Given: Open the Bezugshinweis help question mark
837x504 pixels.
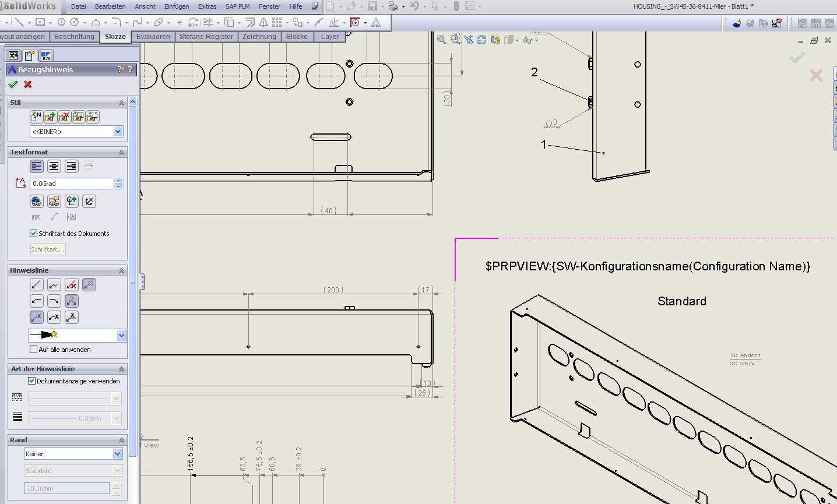Looking at the screenshot, I should pos(130,69).
